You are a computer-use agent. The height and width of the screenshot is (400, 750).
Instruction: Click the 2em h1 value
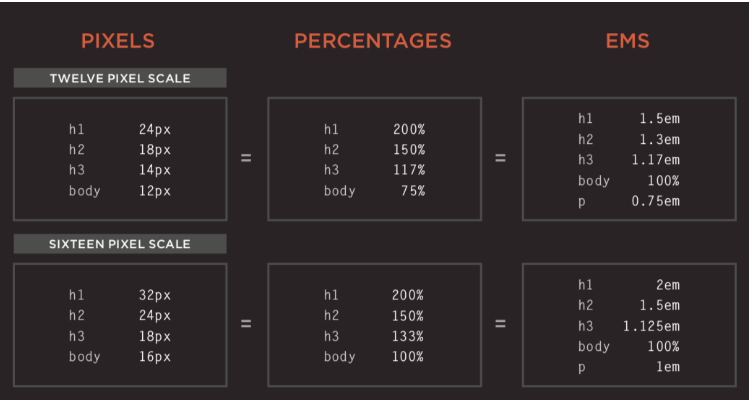click(668, 285)
